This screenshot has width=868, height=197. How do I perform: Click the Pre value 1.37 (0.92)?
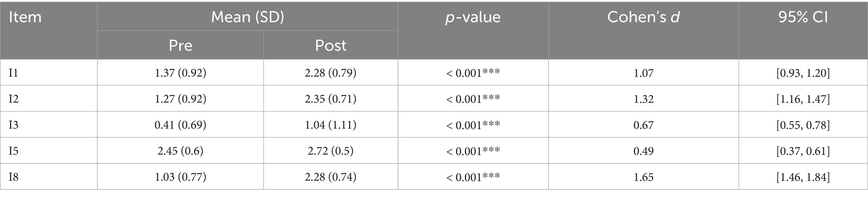coord(180,73)
